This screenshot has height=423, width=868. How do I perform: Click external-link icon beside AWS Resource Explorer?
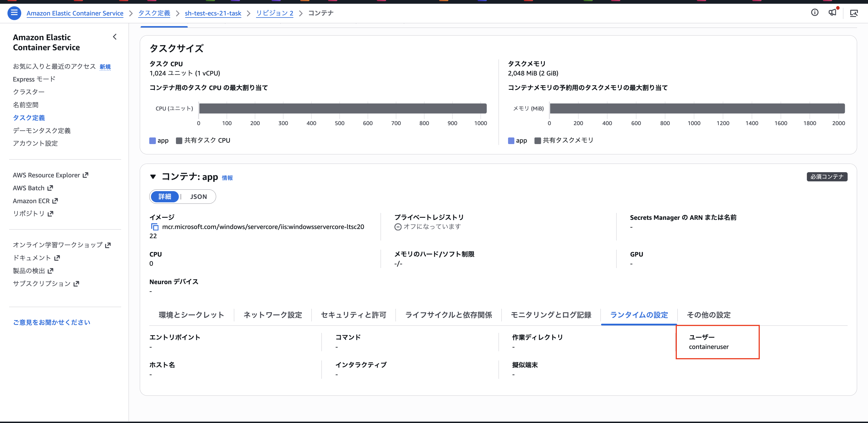tap(86, 175)
